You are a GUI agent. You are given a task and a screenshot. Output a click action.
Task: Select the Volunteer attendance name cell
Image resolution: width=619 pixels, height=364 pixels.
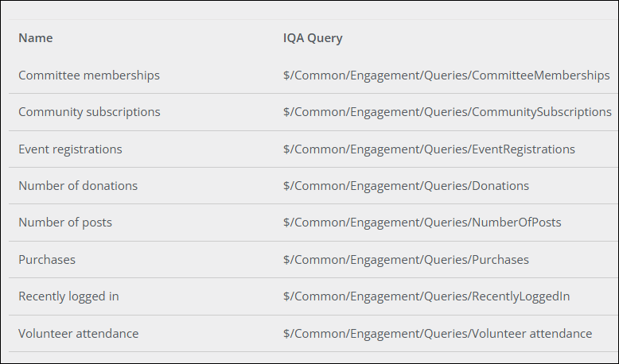point(79,334)
